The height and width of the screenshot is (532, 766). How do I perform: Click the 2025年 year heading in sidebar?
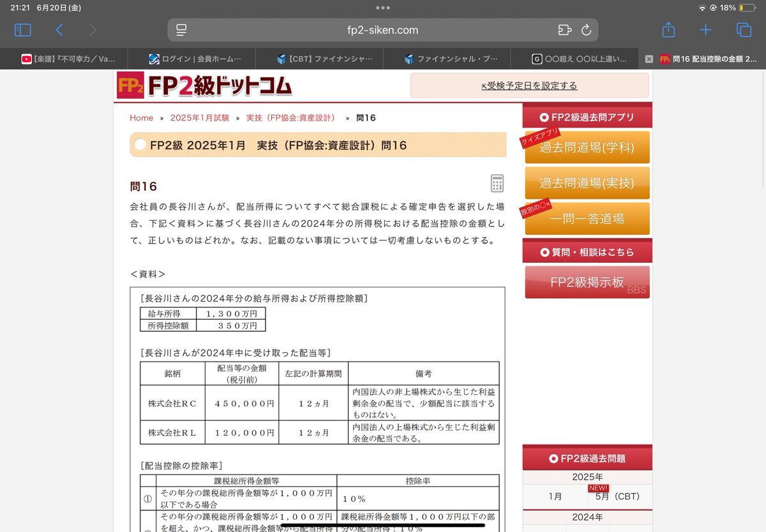(x=587, y=477)
